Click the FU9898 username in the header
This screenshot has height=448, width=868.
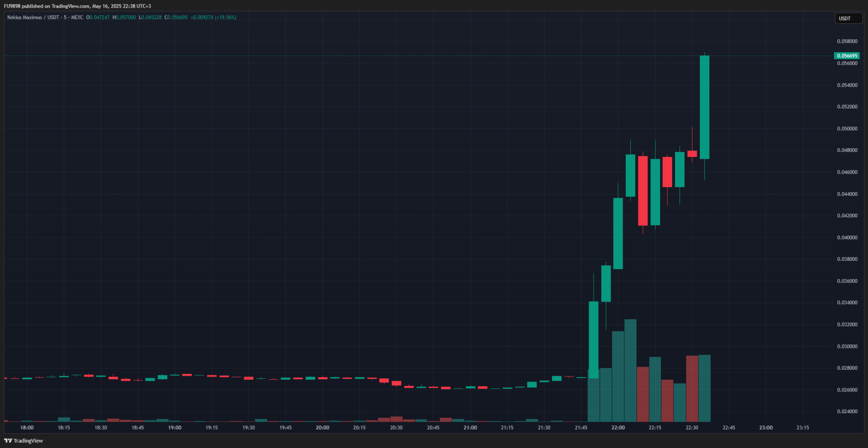(x=12, y=6)
